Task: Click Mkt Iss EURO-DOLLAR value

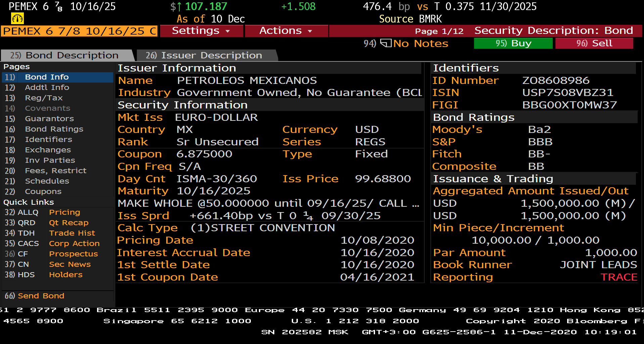Action: 217,117
